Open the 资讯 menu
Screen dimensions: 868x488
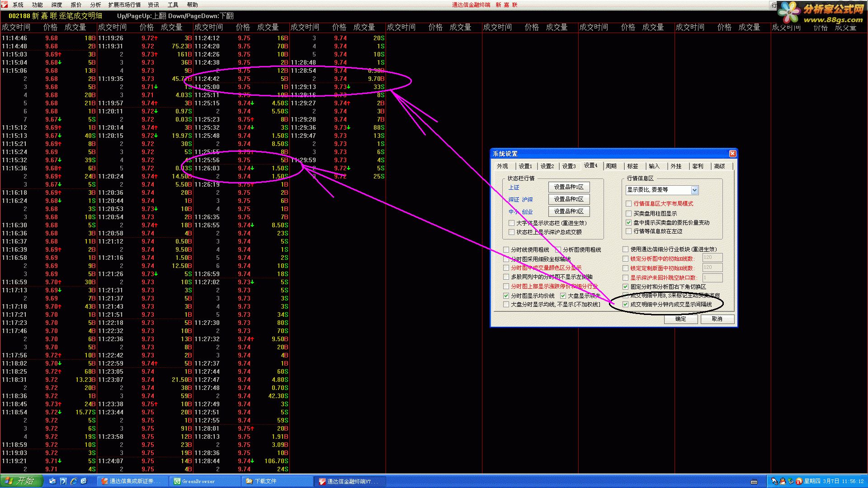(154, 5)
